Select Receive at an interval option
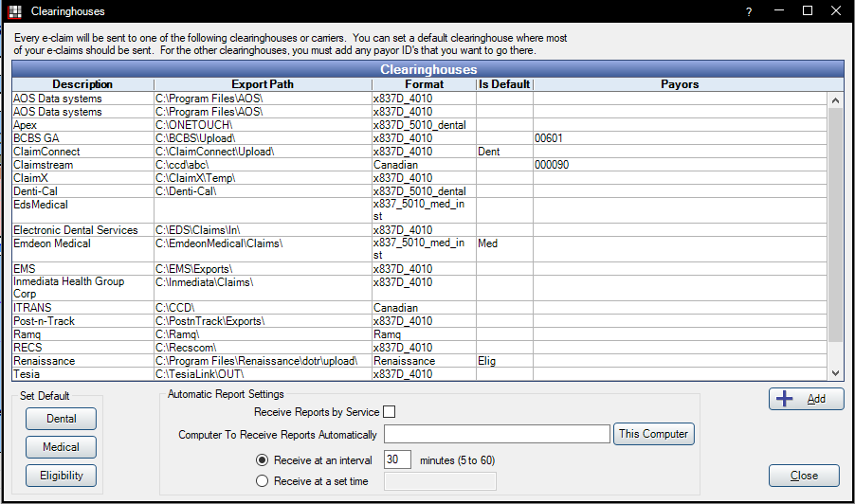855x504 pixels. [x=263, y=460]
